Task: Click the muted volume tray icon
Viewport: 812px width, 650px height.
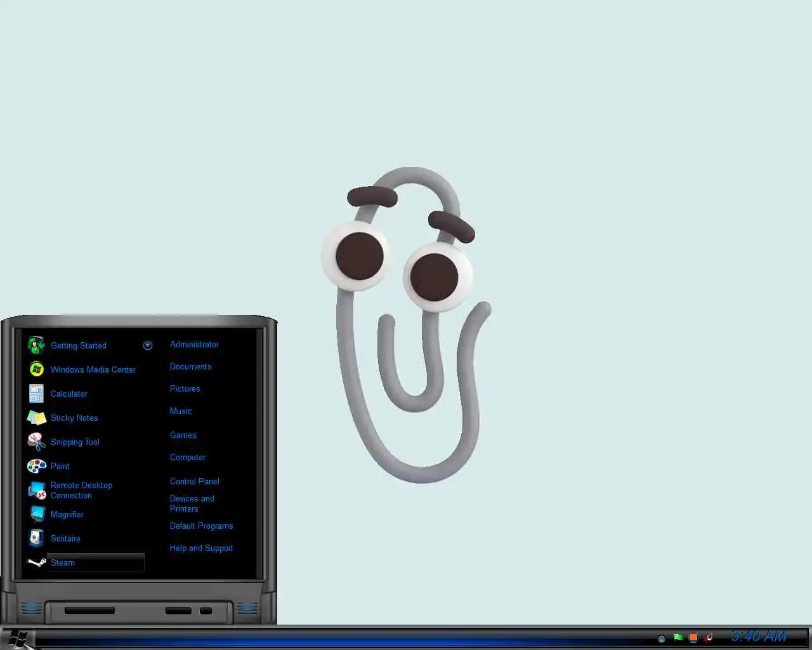Action: coord(709,637)
